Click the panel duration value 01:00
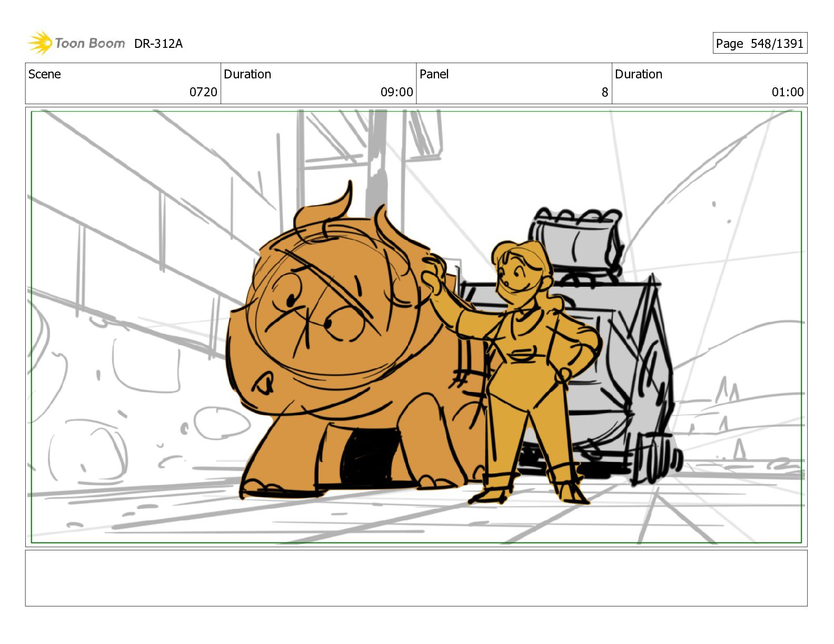Viewport: 834px width, 644px height. pyautogui.click(x=788, y=92)
